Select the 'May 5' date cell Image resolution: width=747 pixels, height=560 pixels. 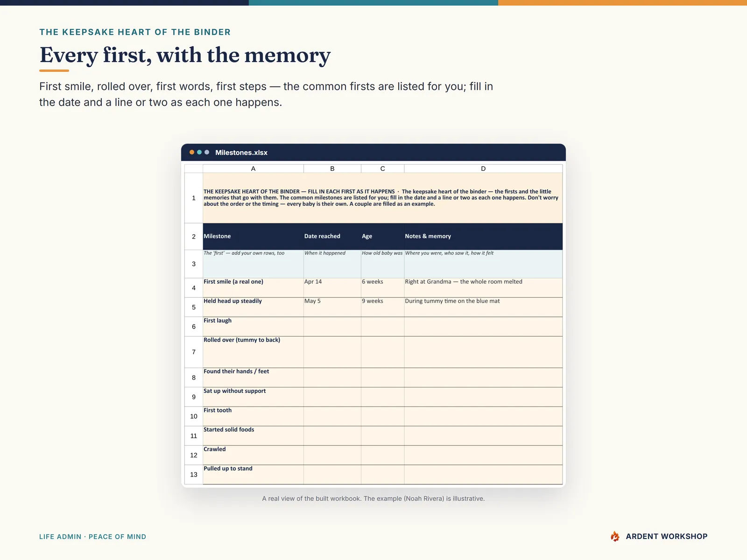pos(332,308)
